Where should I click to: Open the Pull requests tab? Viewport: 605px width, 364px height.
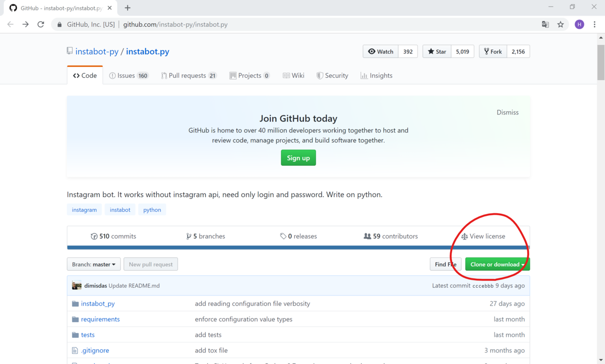click(189, 76)
